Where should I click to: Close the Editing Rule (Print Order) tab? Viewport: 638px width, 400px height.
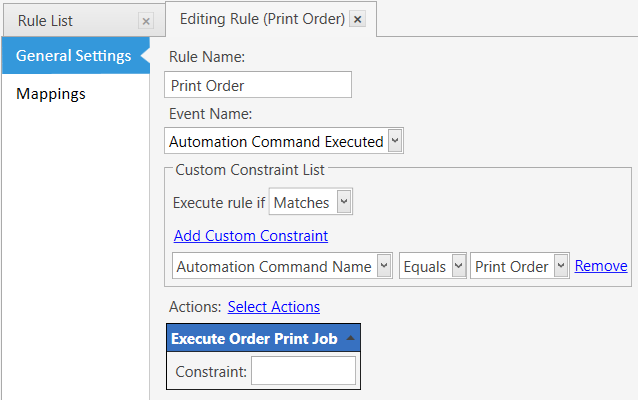(x=357, y=19)
